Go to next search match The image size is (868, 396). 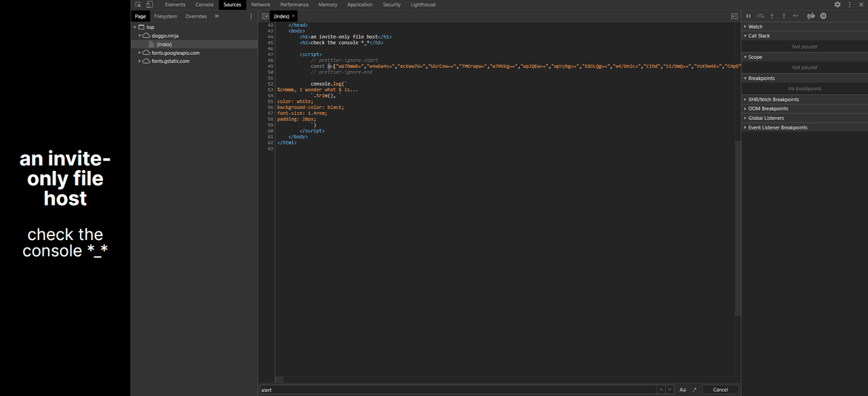click(670, 390)
